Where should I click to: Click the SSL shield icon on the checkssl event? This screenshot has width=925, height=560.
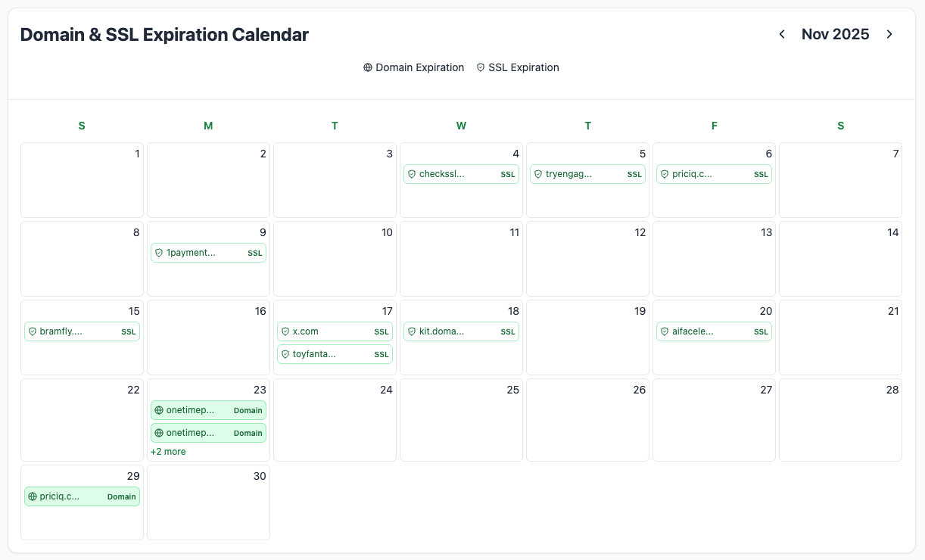coord(411,174)
